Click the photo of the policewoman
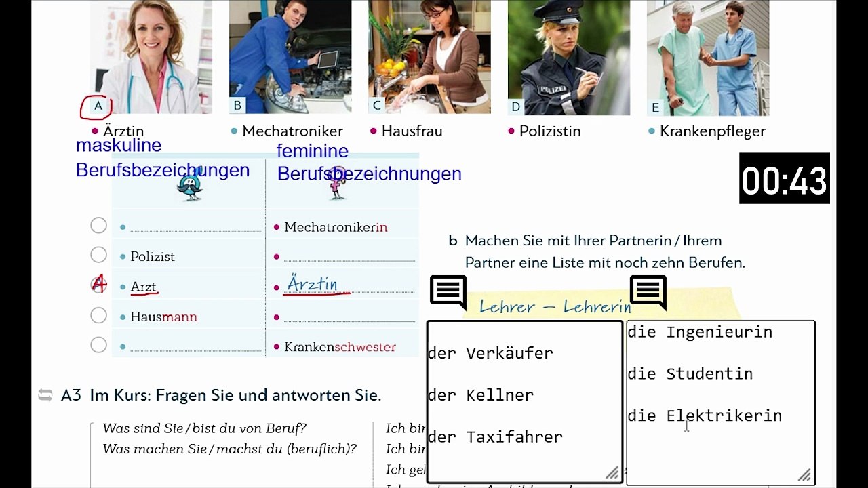This screenshot has height=488, width=868. tap(568, 58)
